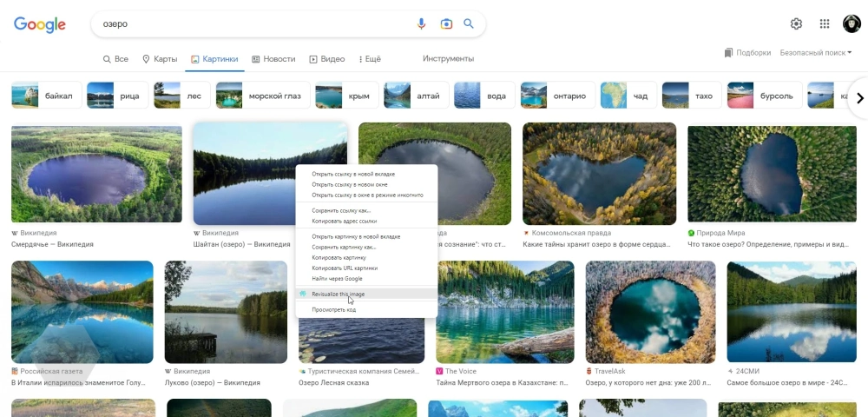868x417 pixels.
Task: Click the magnifying glass search button
Action: click(469, 24)
